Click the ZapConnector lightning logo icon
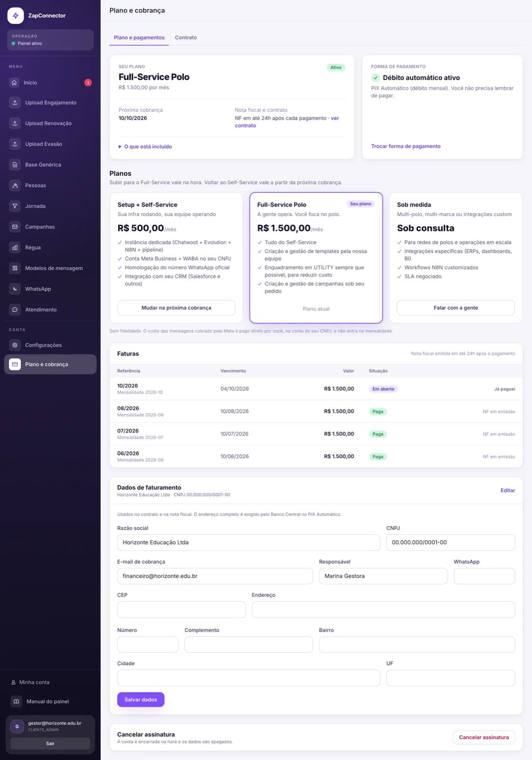 tap(16, 16)
